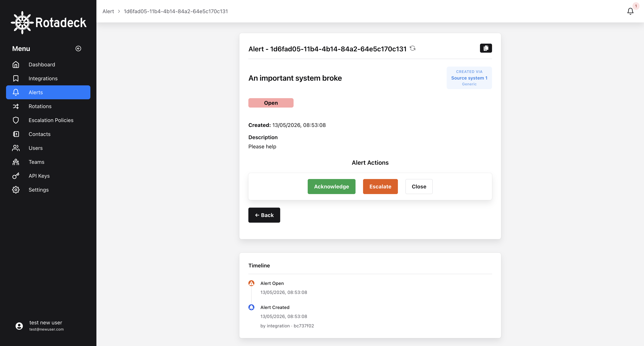Click the 'Timeline' section heading
Screen dimensions: 644x346
click(x=259, y=266)
